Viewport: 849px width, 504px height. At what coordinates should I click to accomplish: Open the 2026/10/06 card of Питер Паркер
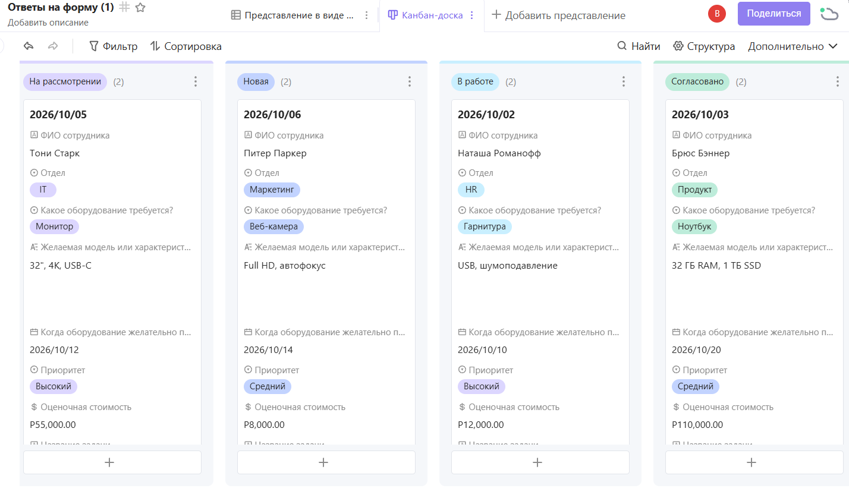326,272
